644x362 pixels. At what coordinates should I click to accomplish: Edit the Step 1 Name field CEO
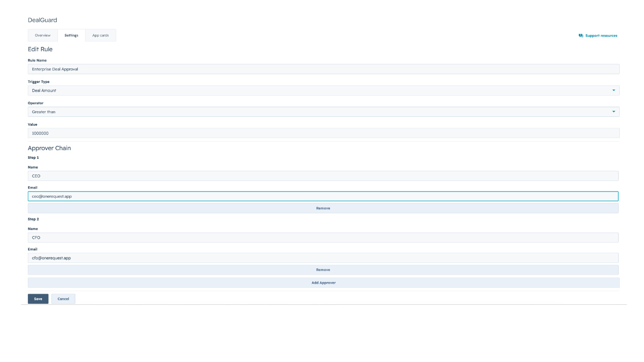[x=323, y=176]
